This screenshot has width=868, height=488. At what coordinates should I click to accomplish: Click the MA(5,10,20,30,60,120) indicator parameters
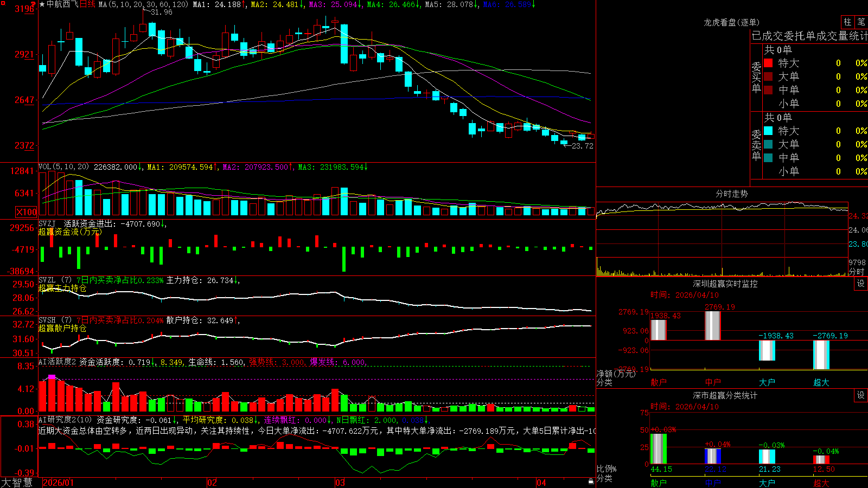point(143,4)
